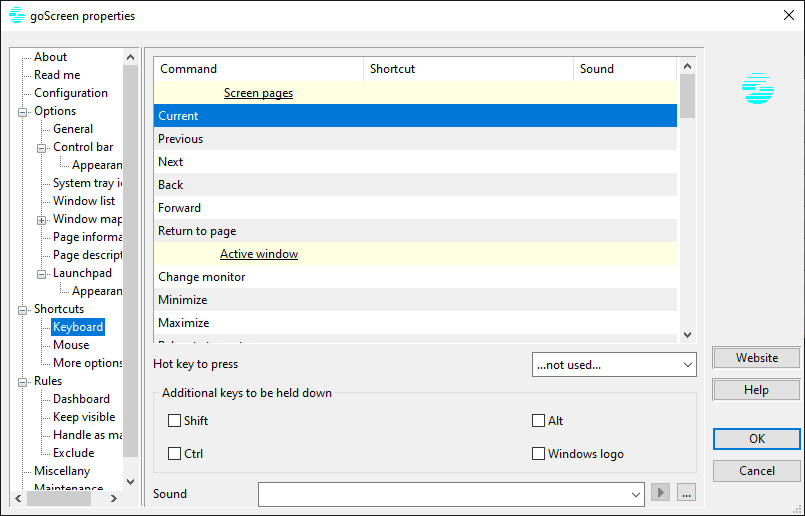The image size is (805, 516).
Task: Select Exclude under Rules
Action: (x=73, y=453)
